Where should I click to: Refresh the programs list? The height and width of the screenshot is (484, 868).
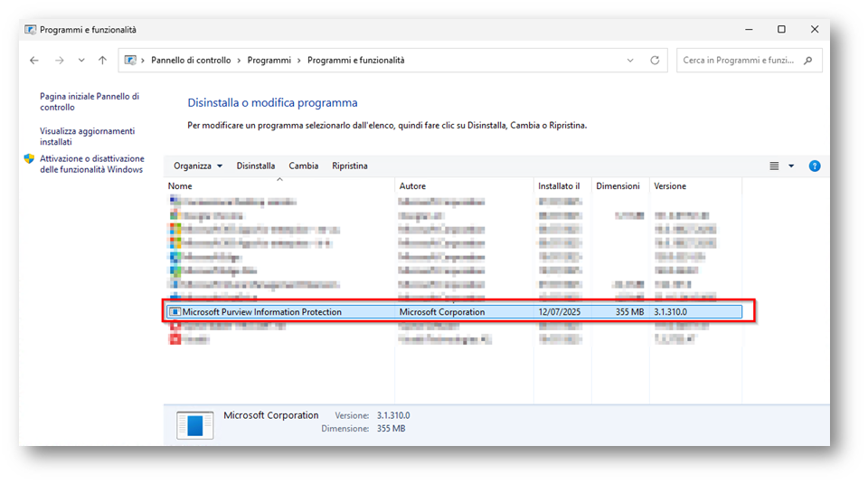(655, 61)
